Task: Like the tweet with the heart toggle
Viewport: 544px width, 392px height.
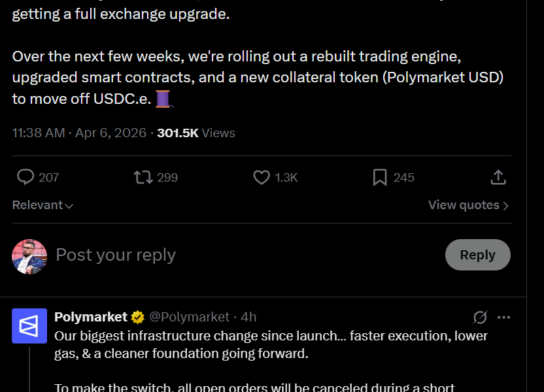Action: click(x=261, y=177)
